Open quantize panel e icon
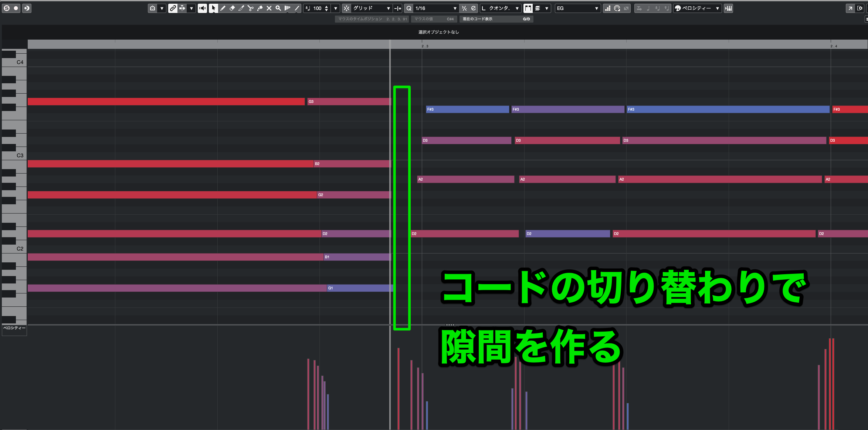The width and height of the screenshot is (868, 430). pos(473,8)
